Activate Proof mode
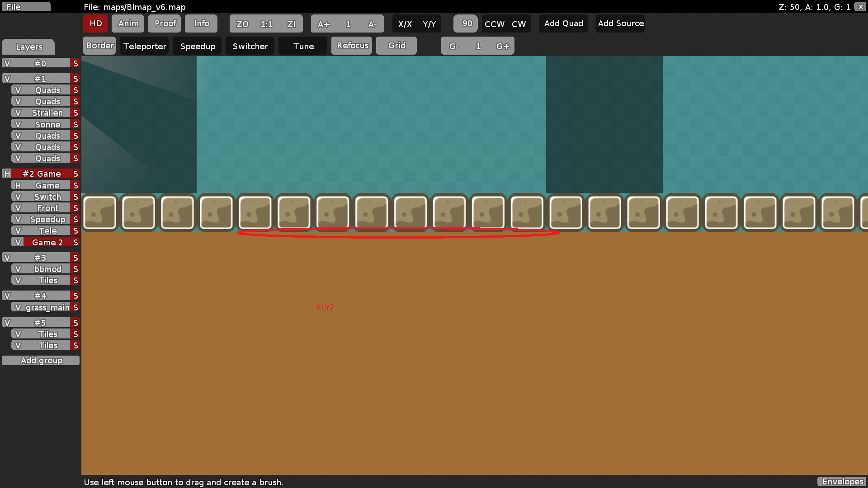This screenshot has width=868, height=488. pos(164,23)
